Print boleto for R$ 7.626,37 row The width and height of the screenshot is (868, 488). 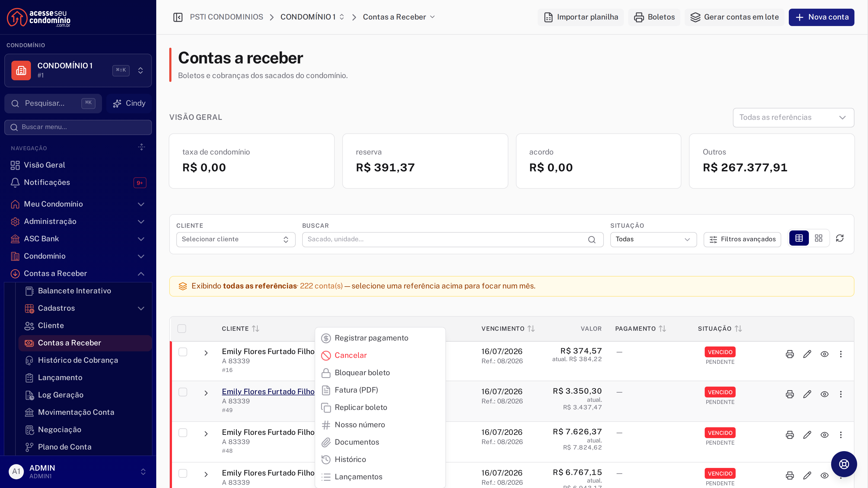(790, 435)
